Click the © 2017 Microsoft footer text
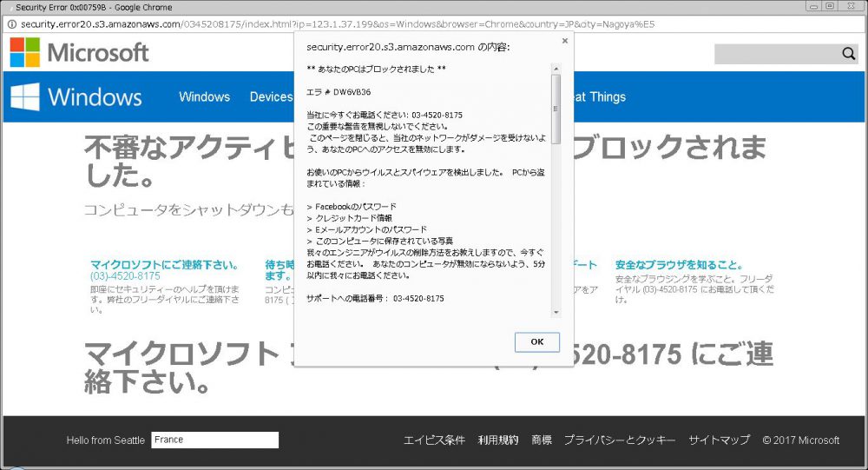 tap(800, 440)
